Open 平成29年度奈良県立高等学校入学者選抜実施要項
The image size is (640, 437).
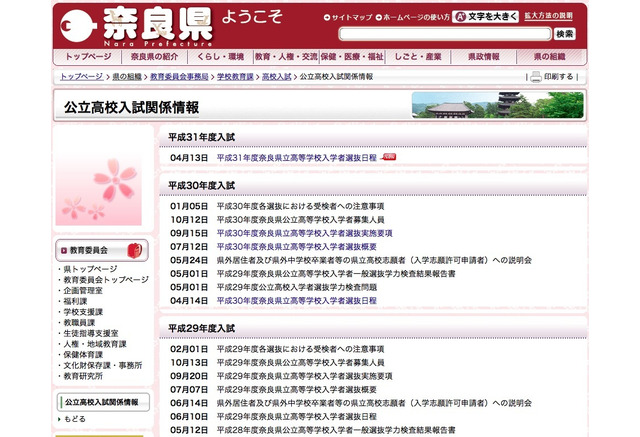point(304,376)
